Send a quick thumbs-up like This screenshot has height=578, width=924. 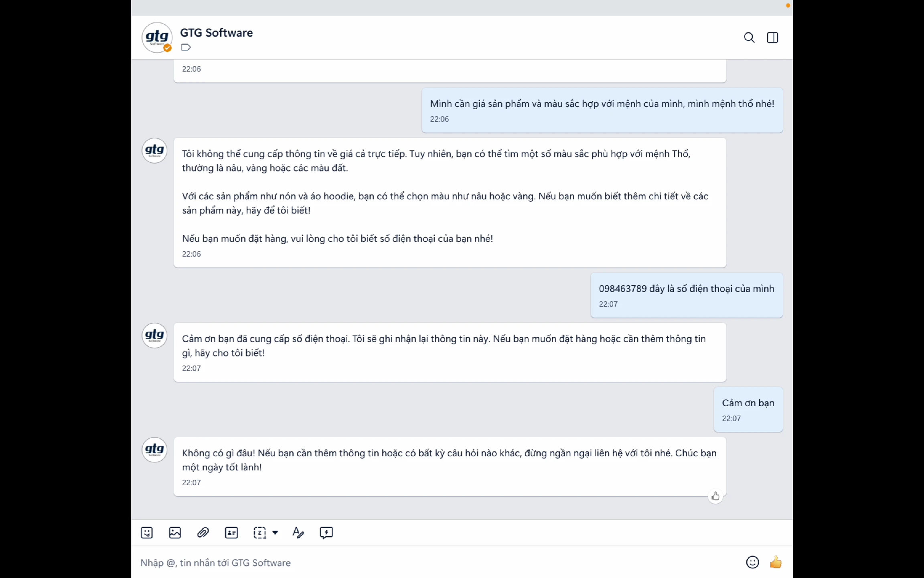776,562
